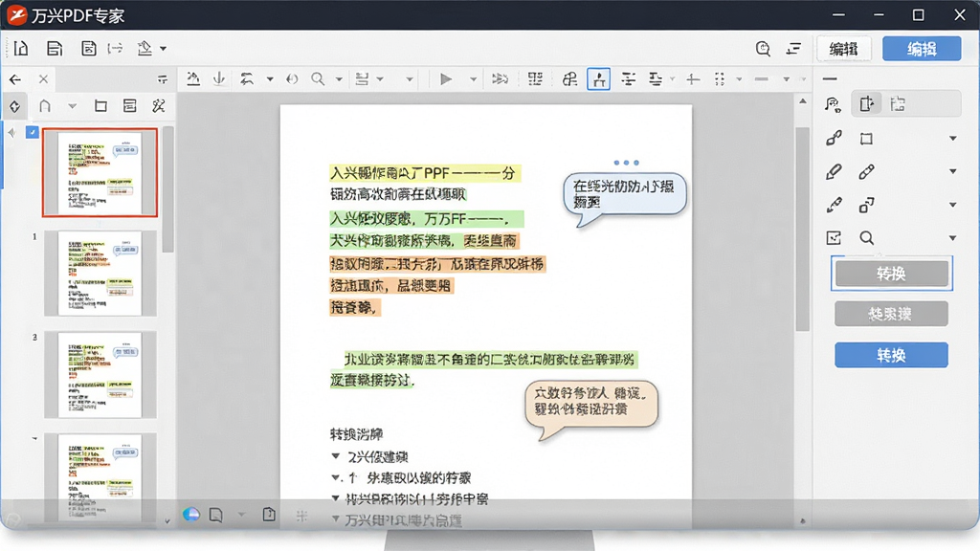980x551 pixels.
Task: Click the magnifier zoom icon in main toolbar
Action: click(x=318, y=78)
